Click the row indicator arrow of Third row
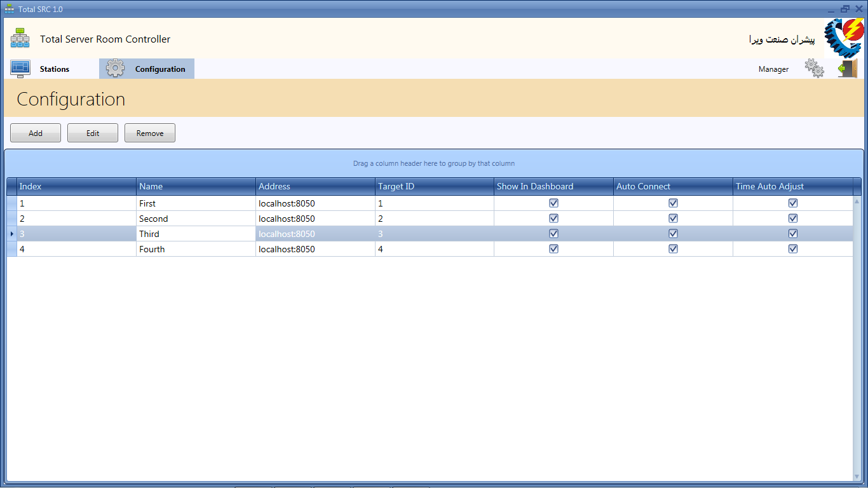The image size is (868, 488). 12,234
